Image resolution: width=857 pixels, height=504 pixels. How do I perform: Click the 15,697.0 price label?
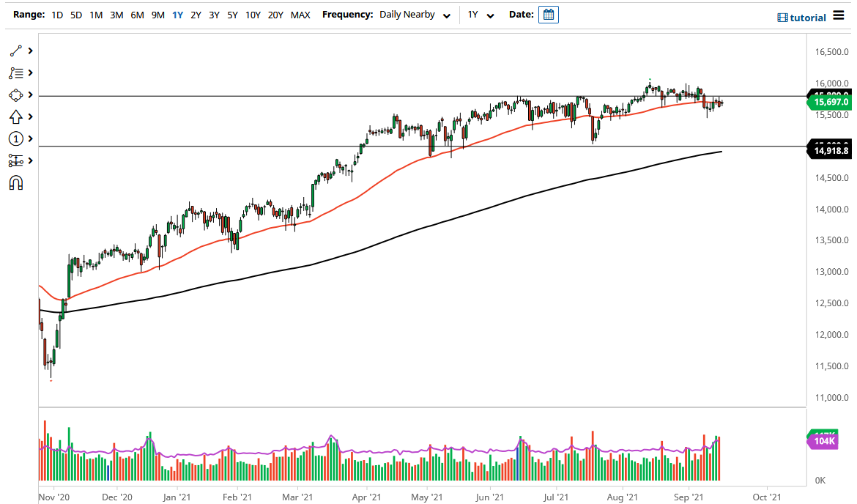[831, 102]
